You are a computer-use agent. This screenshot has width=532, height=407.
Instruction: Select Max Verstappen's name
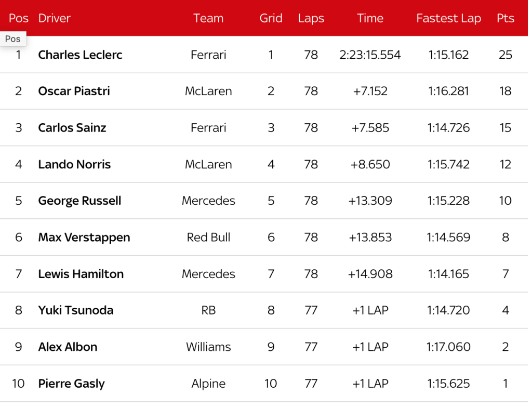(84, 238)
